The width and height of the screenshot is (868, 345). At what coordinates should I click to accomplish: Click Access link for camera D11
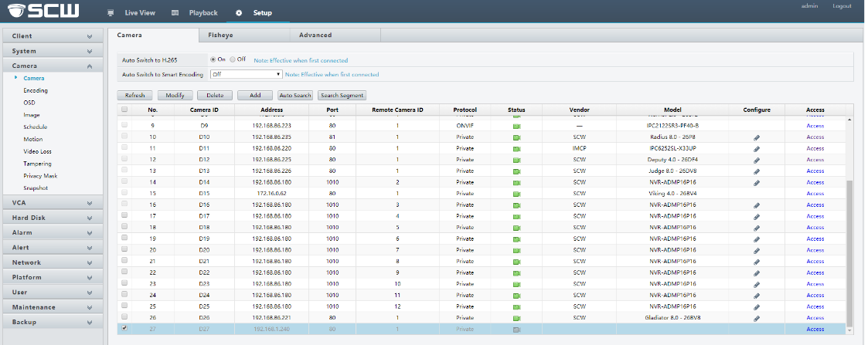815,148
